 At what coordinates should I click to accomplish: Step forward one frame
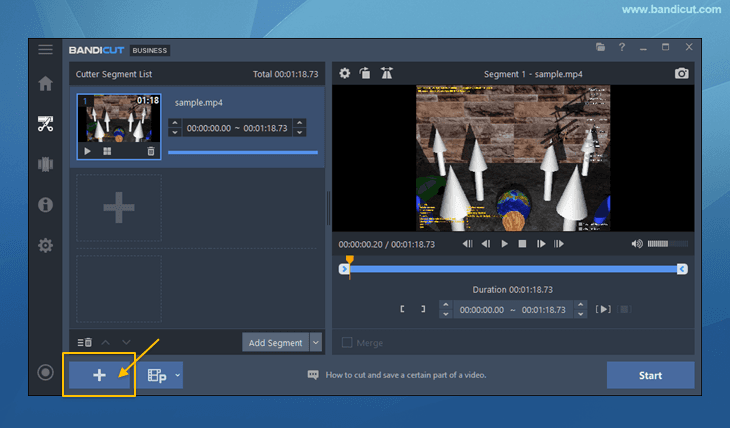[541, 244]
